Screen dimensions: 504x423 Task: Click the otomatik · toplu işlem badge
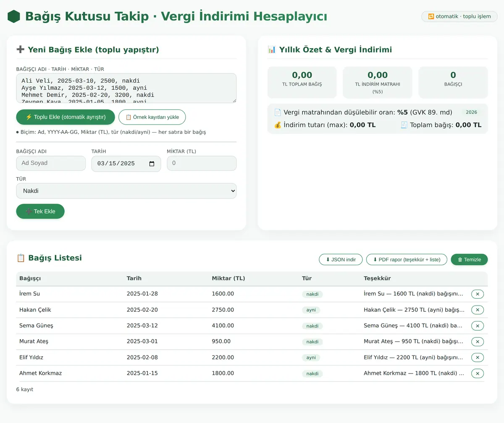coord(459,16)
